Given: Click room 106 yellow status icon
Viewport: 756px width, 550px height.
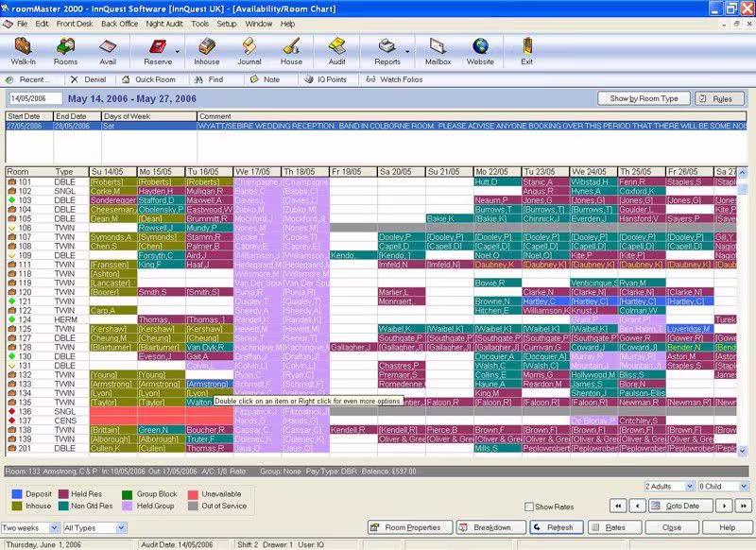Looking at the screenshot, I should (12, 228).
